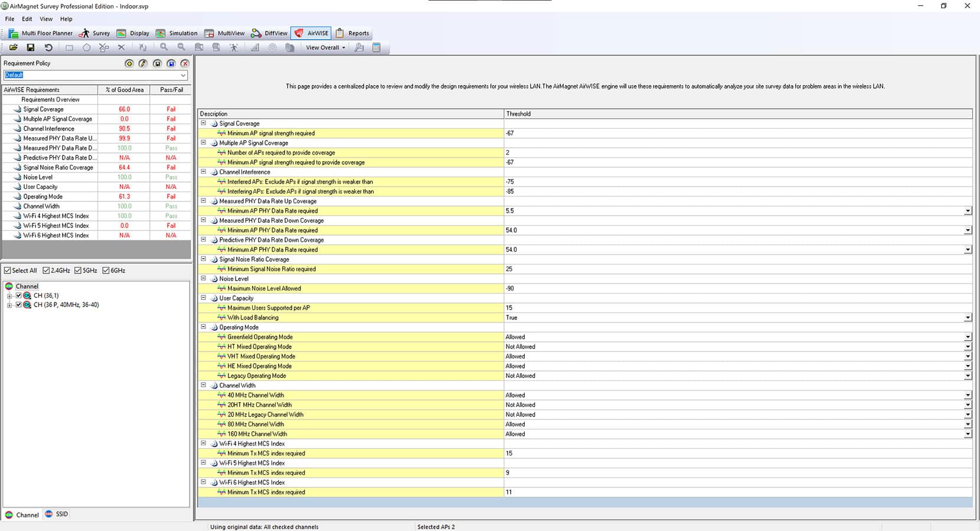Click the save floppy disk toolbar icon
The width and height of the screenshot is (980, 531).
coord(31,47)
